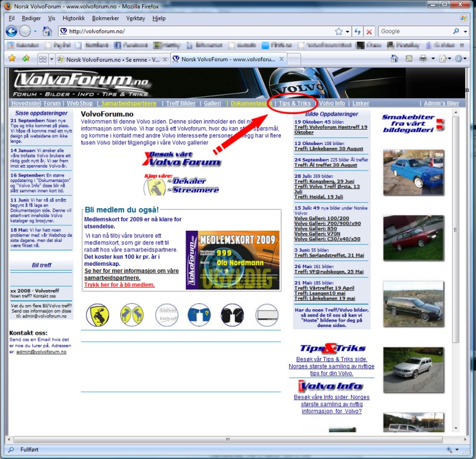Open the gear tools icon in the tab bar toolbar
Image resolution: width=476 pixels, height=459 pixels.
point(458,58)
